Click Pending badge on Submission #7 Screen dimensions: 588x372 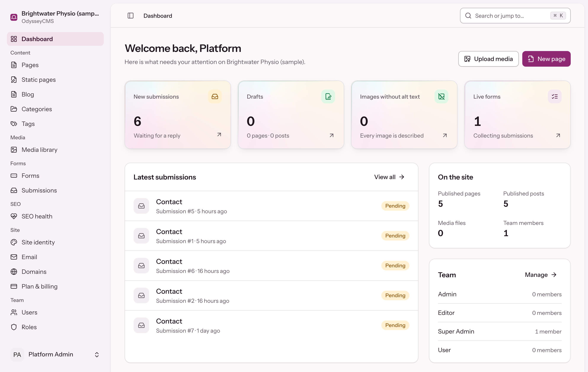(x=395, y=325)
